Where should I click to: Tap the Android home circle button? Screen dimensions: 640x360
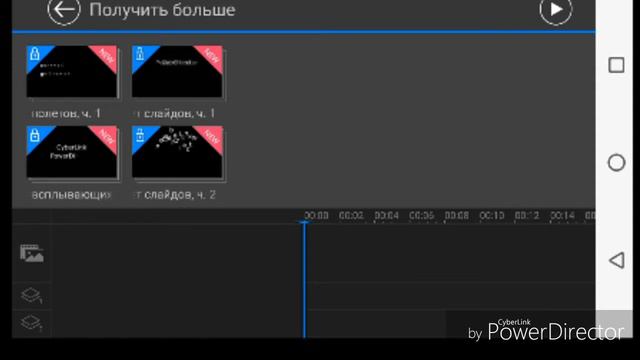coord(616,162)
